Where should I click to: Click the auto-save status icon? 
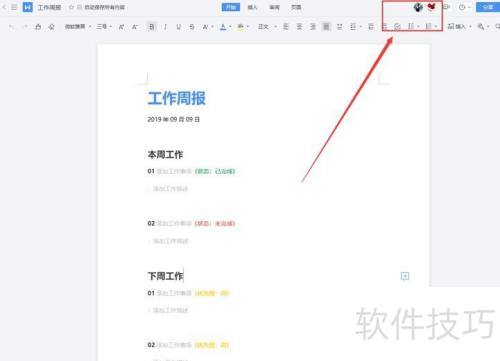[x=80, y=7]
